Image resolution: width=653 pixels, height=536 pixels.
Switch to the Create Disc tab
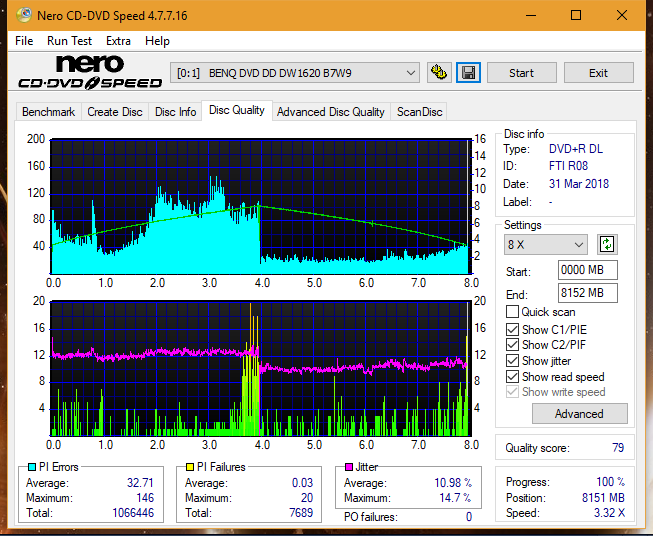pos(115,112)
